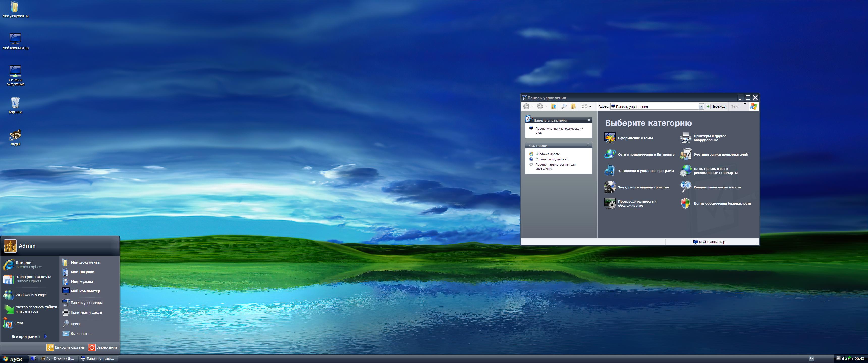Click the Выключение shutdown button
This screenshot has height=363, width=868.
click(x=103, y=347)
